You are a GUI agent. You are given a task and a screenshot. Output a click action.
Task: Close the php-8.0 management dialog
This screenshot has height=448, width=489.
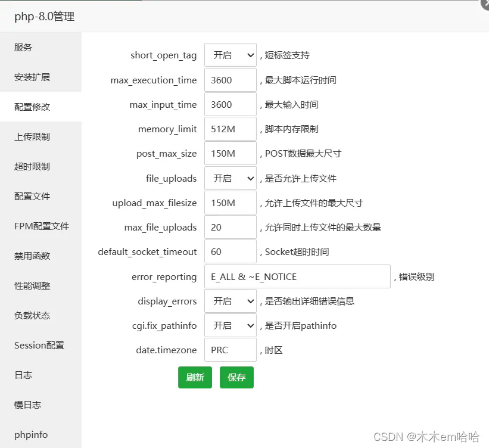[485, 4]
